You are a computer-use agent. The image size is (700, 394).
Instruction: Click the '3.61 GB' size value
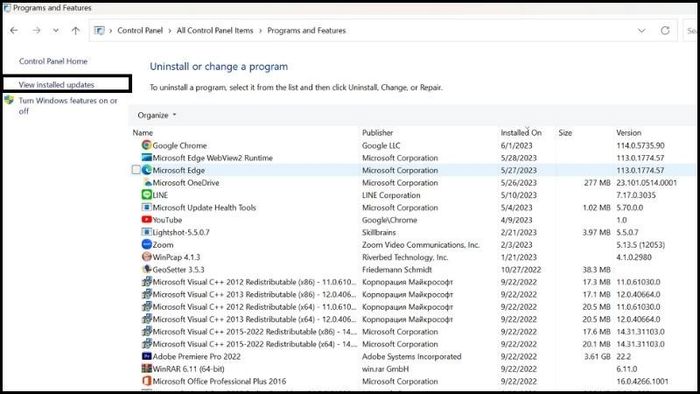tap(597, 357)
